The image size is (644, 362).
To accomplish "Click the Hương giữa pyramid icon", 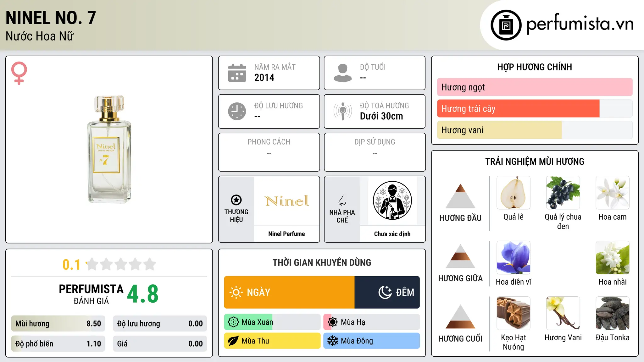I will point(460,256).
